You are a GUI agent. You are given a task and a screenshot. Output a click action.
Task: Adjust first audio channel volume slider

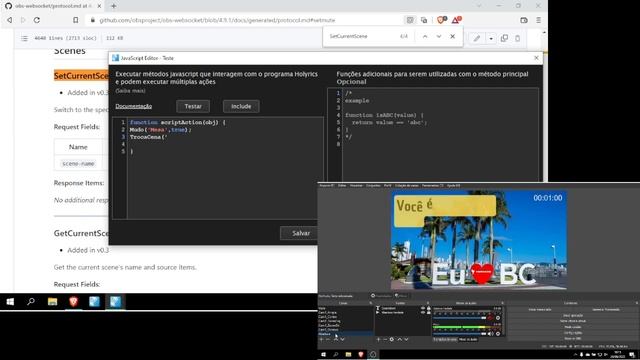(x=460, y=318)
